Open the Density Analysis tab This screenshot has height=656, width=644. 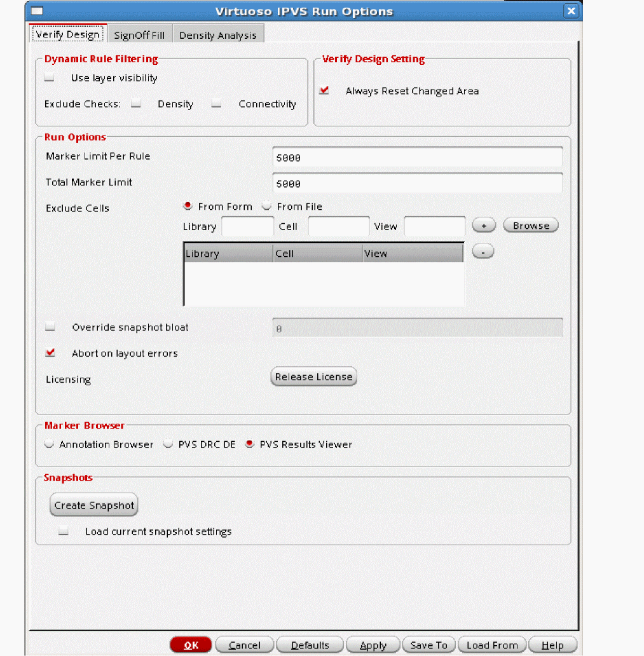point(217,36)
